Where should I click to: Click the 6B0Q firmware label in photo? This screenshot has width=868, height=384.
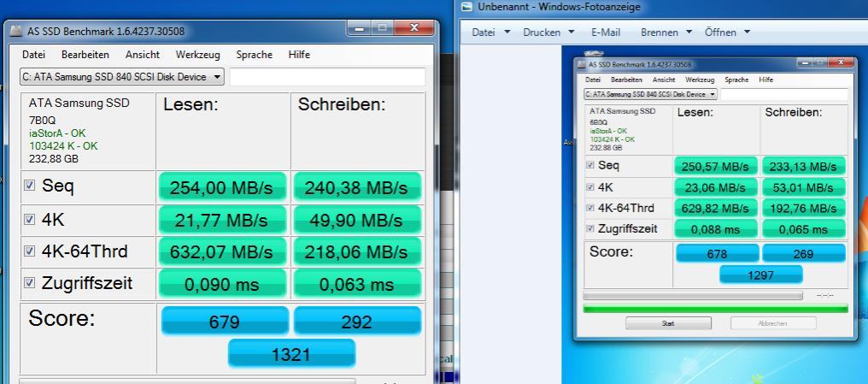click(598, 122)
